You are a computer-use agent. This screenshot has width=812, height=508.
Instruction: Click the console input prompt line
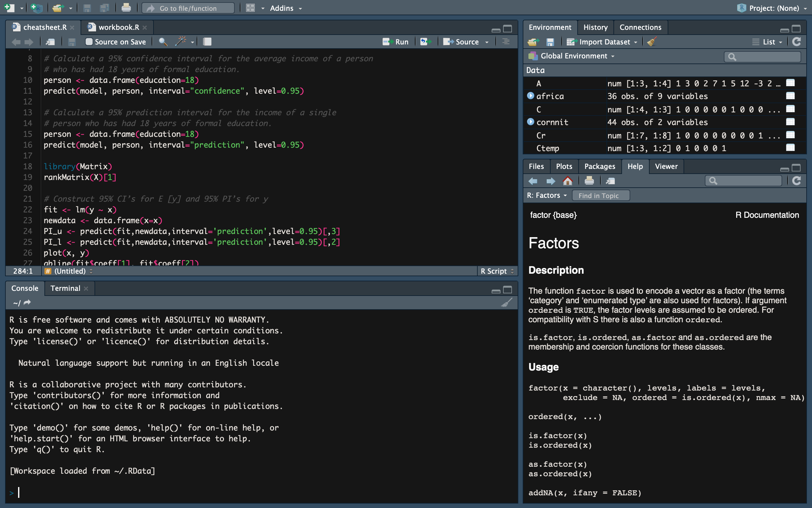coord(262,493)
